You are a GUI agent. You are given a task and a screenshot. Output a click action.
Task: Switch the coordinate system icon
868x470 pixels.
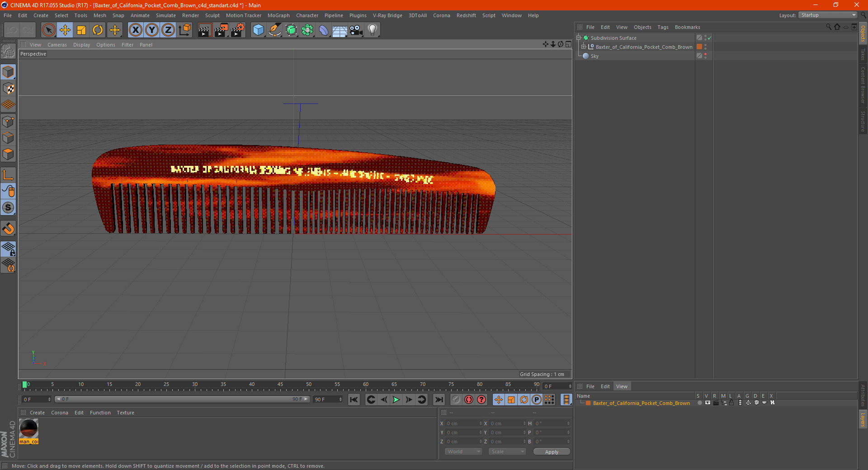pos(184,30)
